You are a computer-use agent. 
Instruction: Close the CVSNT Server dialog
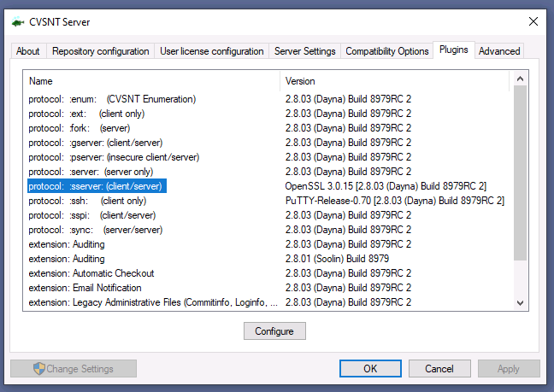533,21
